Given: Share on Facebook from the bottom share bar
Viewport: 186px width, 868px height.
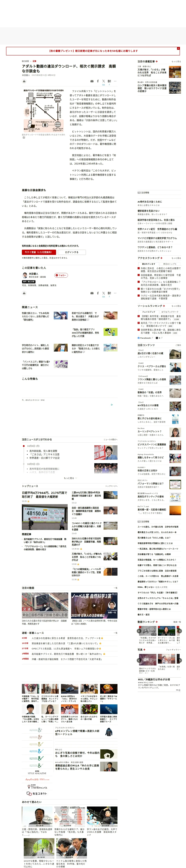Looking at the screenshot, I should [x=98, y=293].
